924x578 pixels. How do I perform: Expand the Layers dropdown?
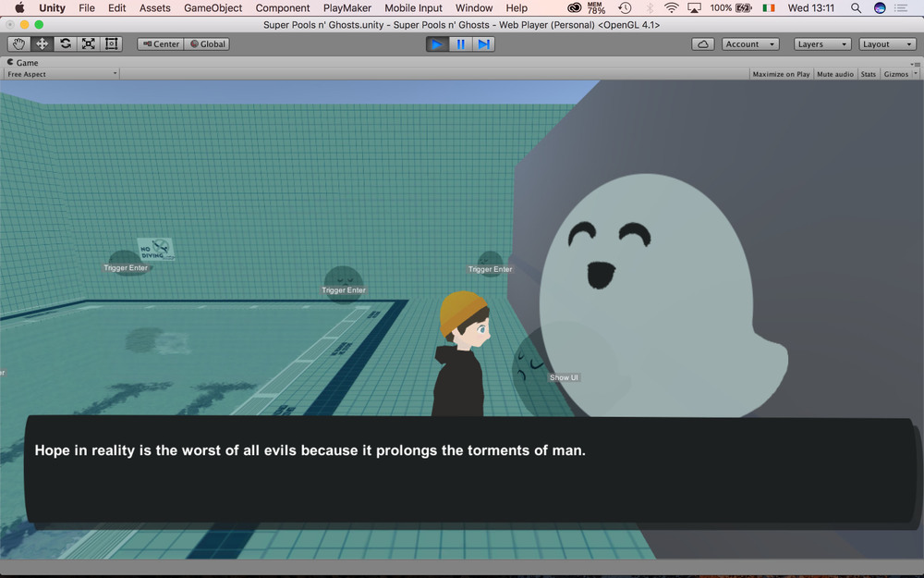point(822,43)
